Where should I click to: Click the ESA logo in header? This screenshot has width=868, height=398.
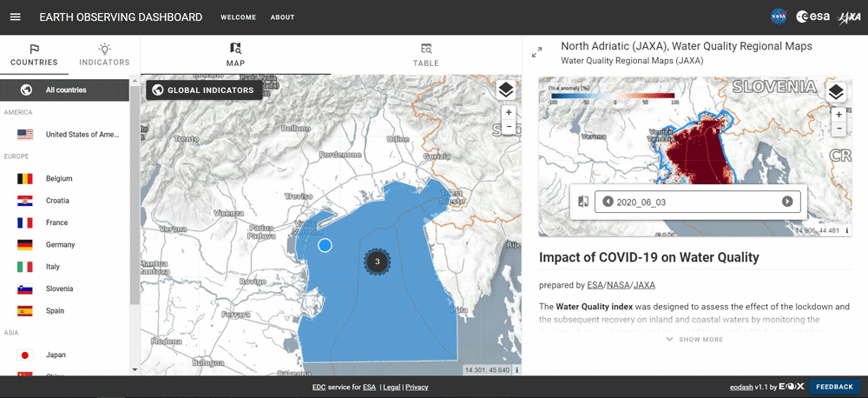pyautogui.click(x=812, y=17)
